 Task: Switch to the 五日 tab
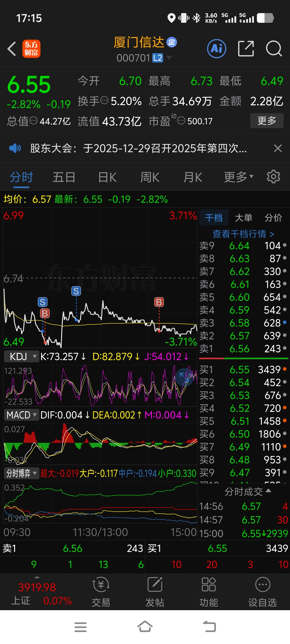coord(64,177)
